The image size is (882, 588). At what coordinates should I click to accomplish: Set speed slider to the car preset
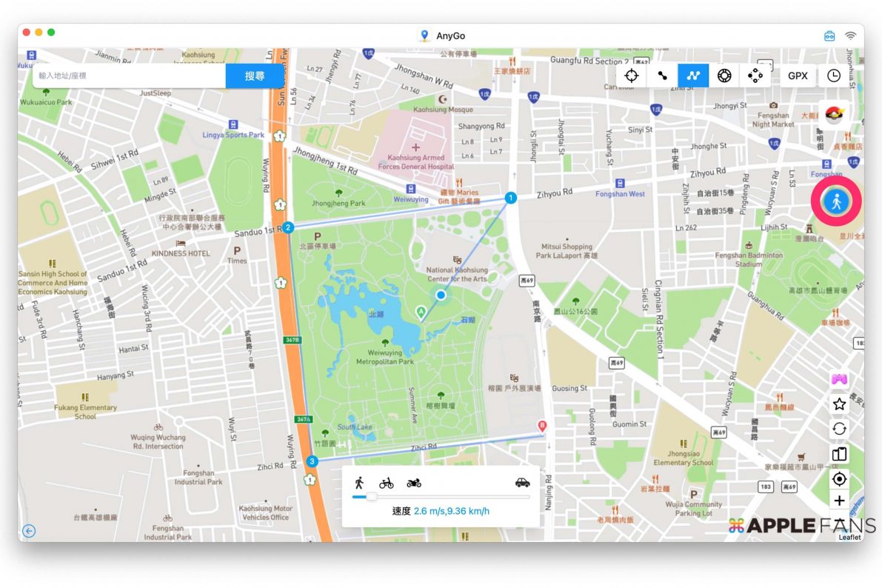(522, 483)
